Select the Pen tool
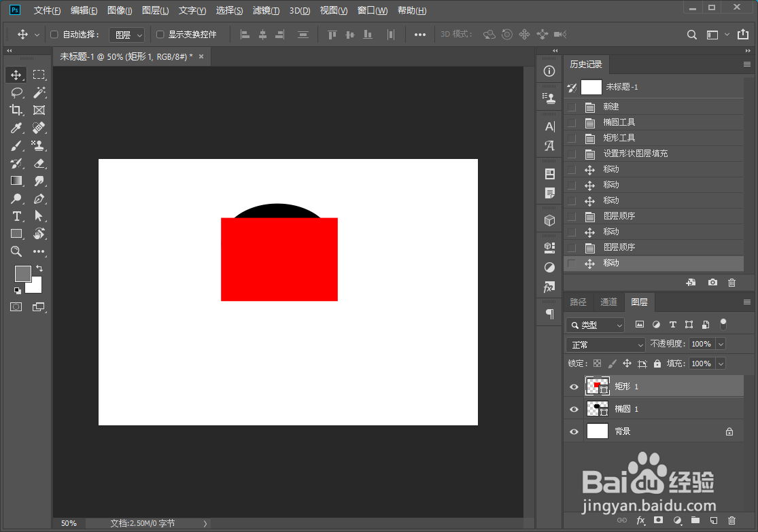This screenshot has width=758, height=532. [x=39, y=198]
